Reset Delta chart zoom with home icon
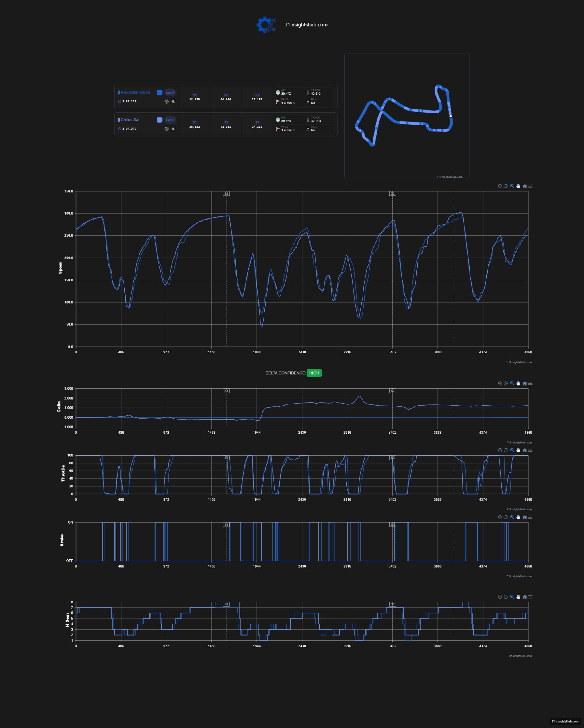This screenshot has height=728, width=584. [x=525, y=383]
